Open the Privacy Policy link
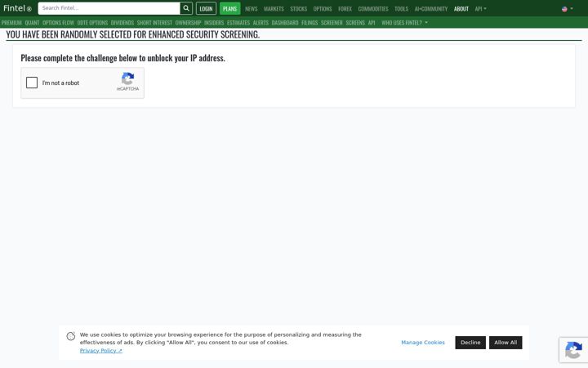The width and height of the screenshot is (588, 368). 101,350
